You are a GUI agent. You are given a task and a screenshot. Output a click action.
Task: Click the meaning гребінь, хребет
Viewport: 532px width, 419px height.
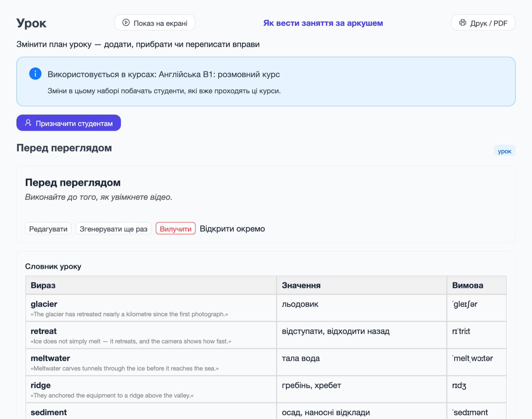click(311, 385)
